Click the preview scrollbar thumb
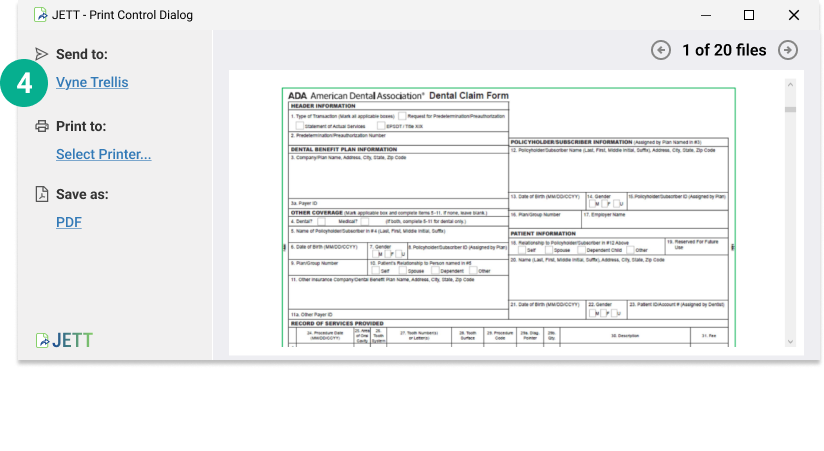The image size is (824, 451). coord(790,109)
